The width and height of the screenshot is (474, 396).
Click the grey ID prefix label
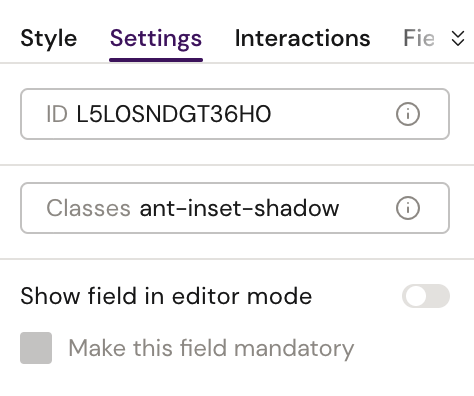[57, 114]
